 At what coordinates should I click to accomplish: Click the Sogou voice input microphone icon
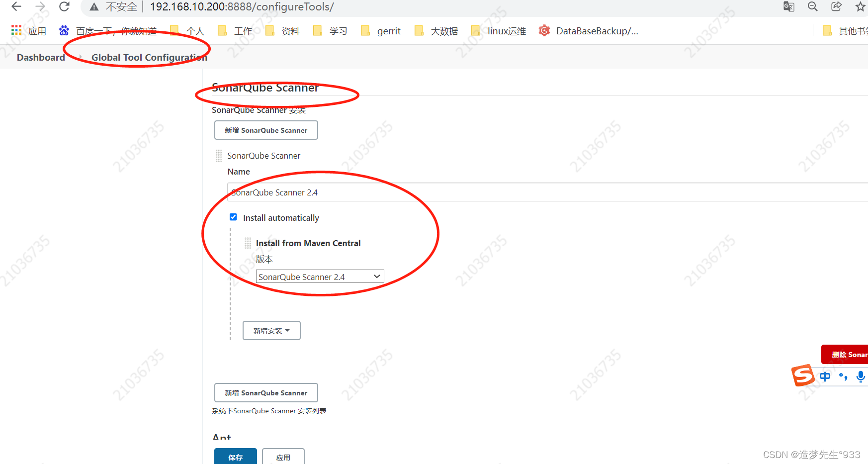pyautogui.click(x=861, y=376)
